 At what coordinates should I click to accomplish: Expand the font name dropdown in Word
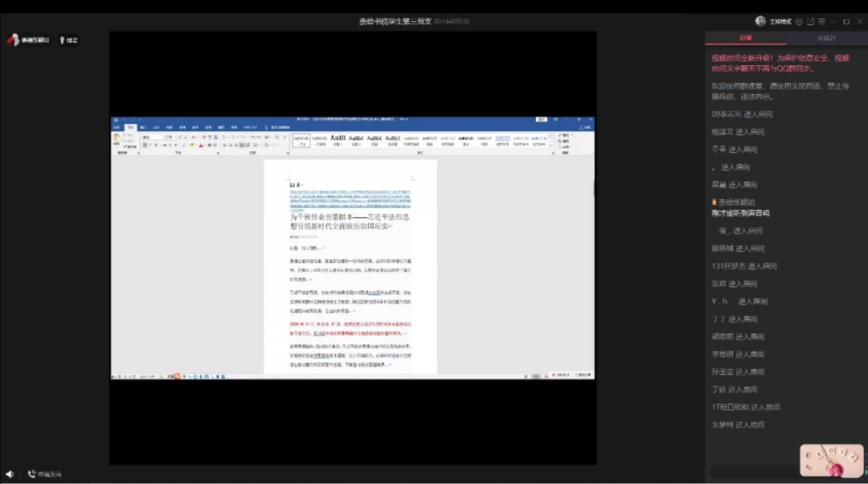tap(162, 137)
